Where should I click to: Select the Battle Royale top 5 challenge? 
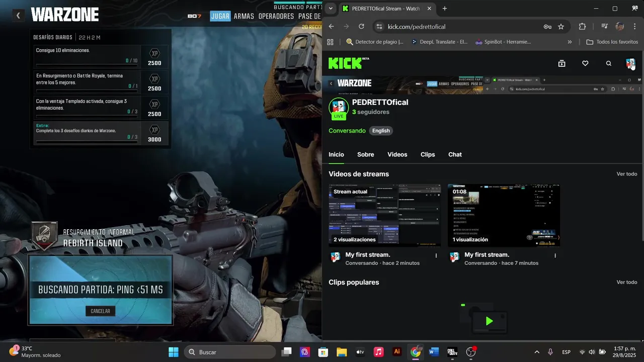pos(101,82)
